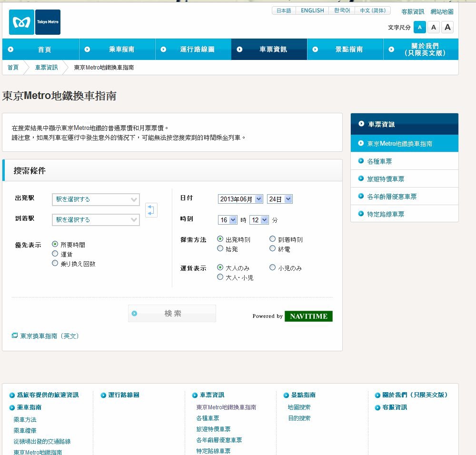Open the hour 16 dropdown
476x455 pixels.
click(228, 220)
